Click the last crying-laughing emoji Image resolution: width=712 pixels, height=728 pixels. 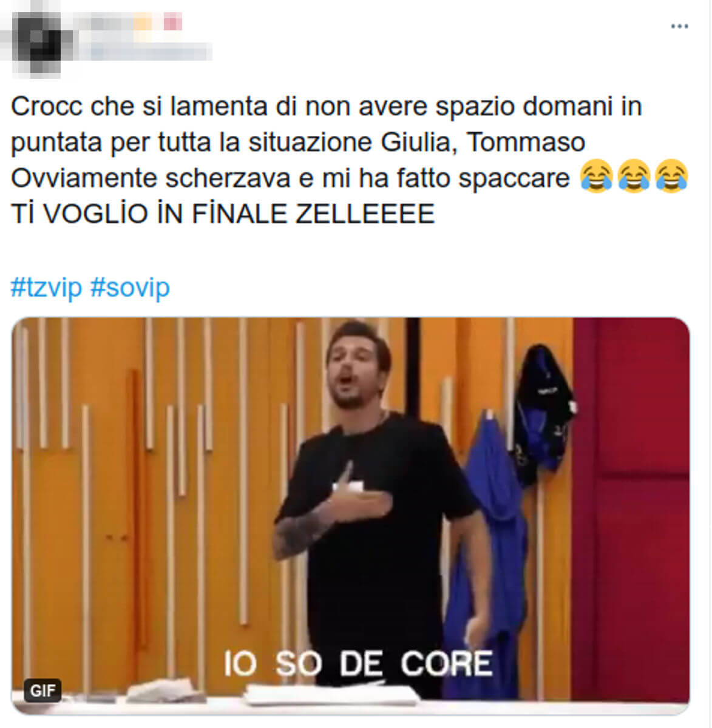coord(671,177)
